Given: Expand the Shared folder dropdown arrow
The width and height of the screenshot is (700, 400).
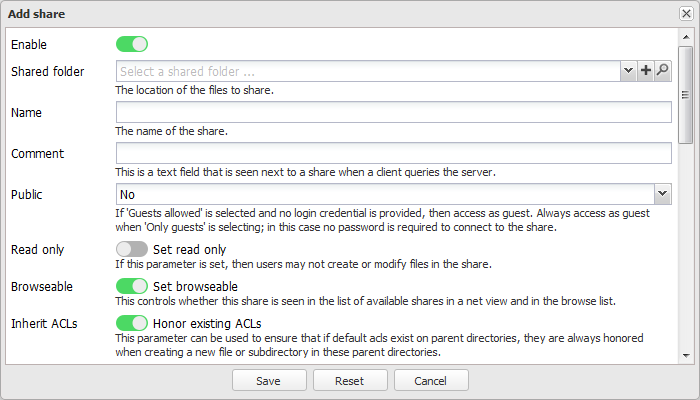Looking at the screenshot, I should tap(628, 71).
